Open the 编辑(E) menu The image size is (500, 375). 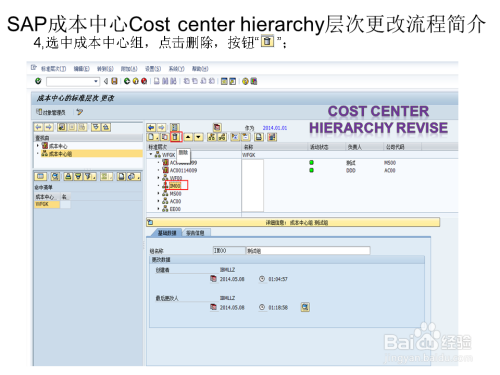[x=81, y=69]
